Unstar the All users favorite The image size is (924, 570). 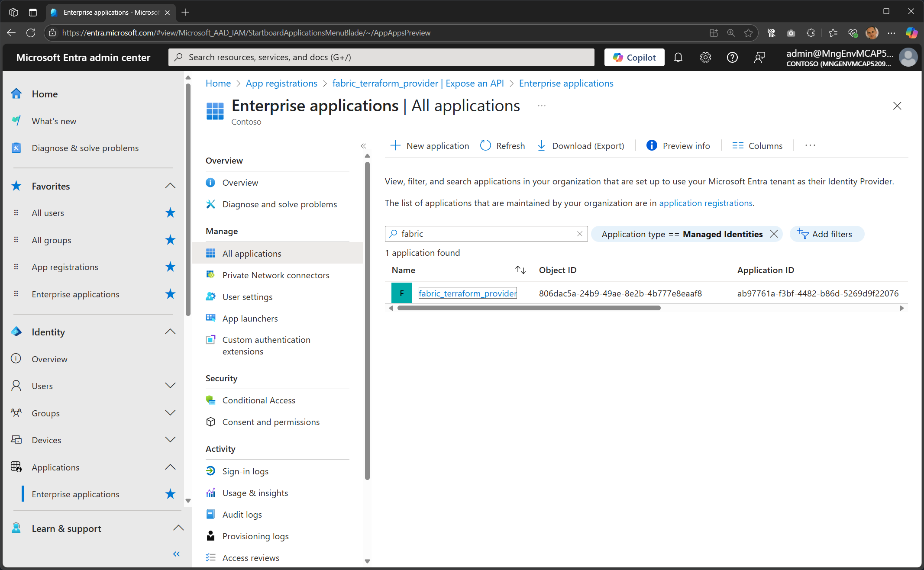coord(170,213)
